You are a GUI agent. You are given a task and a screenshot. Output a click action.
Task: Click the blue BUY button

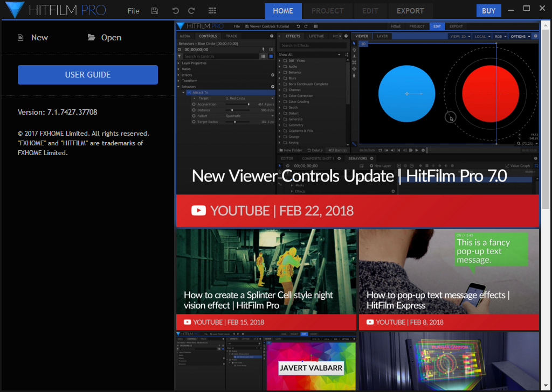point(488,11)
